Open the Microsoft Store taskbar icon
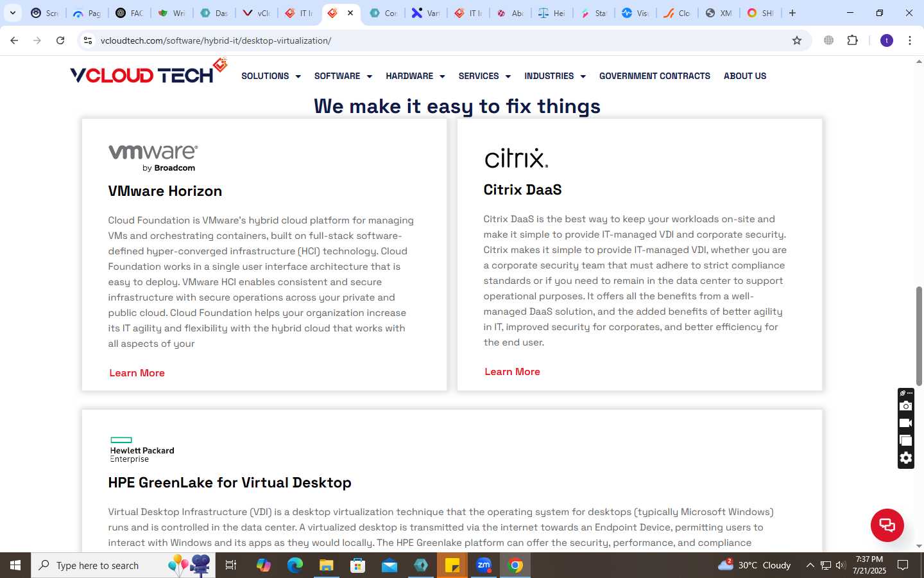 point(358,565)
